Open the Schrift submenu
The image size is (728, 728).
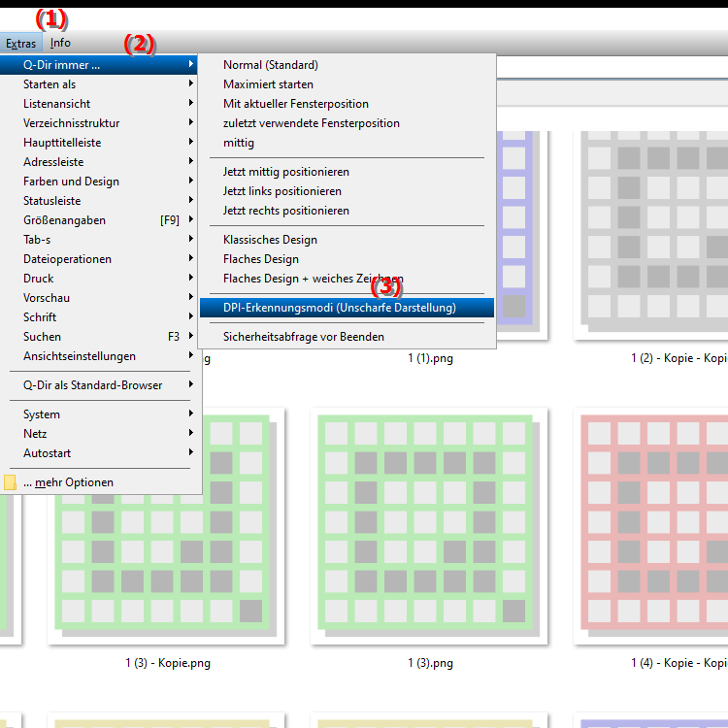click(98, 317)
